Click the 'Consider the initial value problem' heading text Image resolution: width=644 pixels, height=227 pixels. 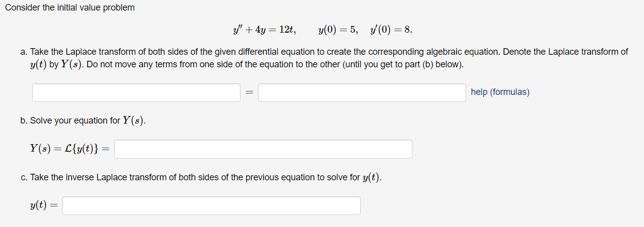(70, 8)
